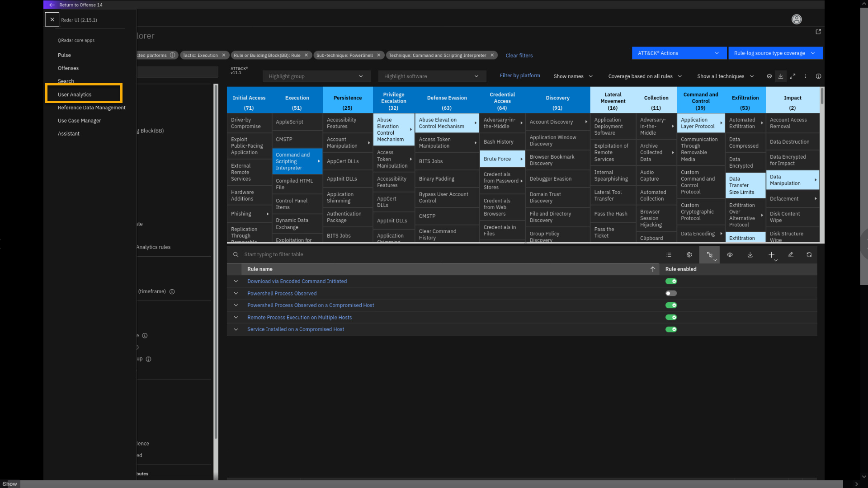Expand the ATT&CK matrix to full screen

click(x=793, y=76)
